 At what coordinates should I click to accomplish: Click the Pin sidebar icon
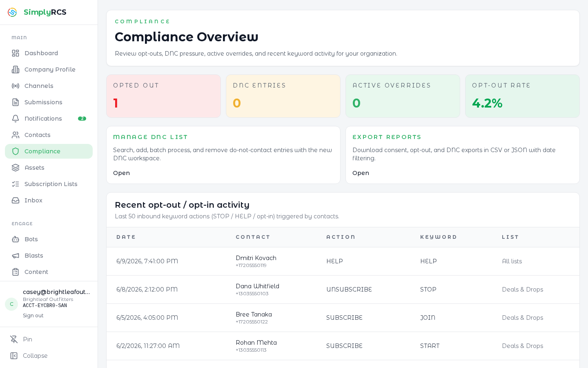pyautogui.click(x=14, y=339)
